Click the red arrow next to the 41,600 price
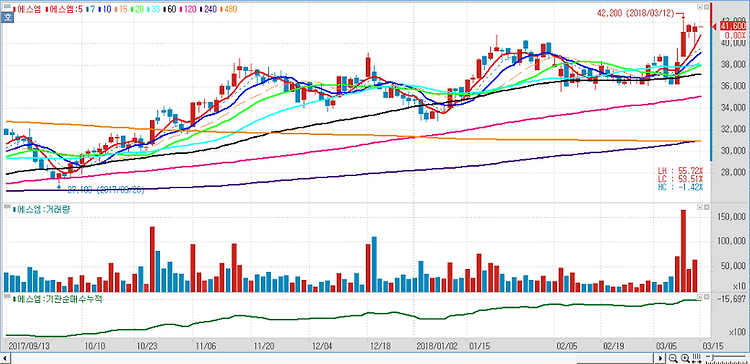 (714, 27)
